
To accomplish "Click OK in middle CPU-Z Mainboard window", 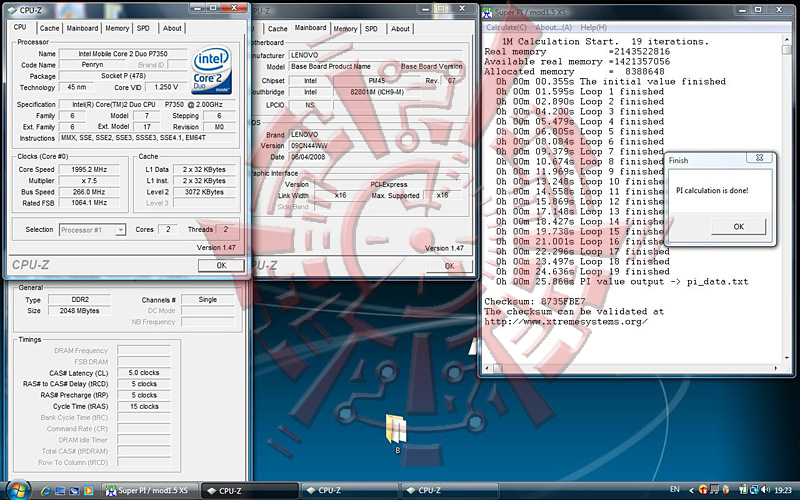I will click(449, 266).
